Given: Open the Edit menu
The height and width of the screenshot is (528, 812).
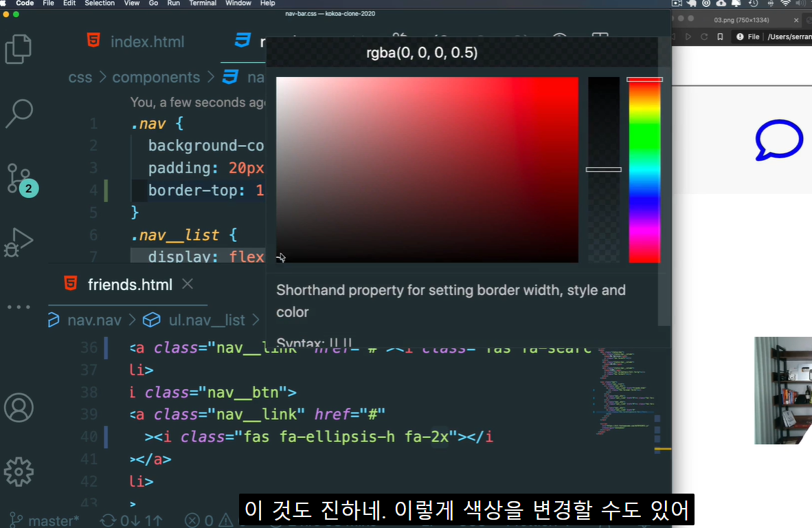Looking at the screenshot, I should [x=69, y=3].
